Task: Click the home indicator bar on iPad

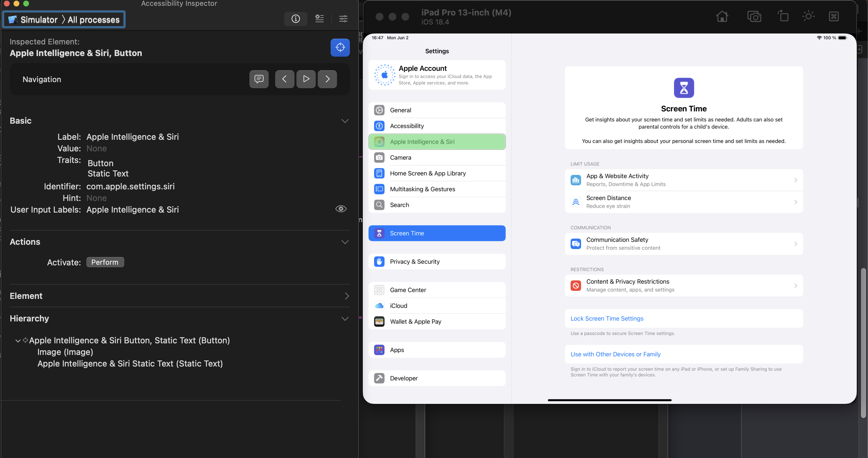Action: [609, 400]
